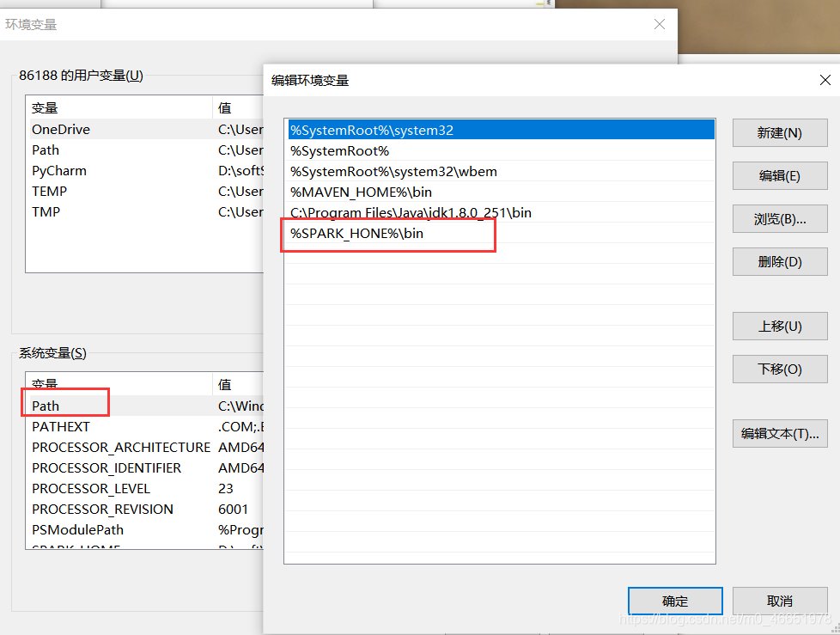Click 变量 column header in user variables
The width and height of the screenshot is (840, 635).
pyautogui.click(x=119, y=107)
